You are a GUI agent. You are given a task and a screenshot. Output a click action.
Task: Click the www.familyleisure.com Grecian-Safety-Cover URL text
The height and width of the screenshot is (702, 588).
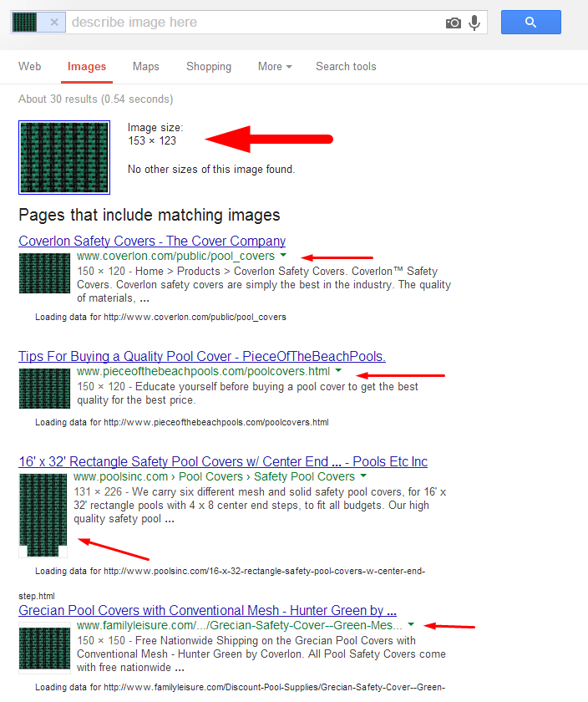(x=240, y=625)
